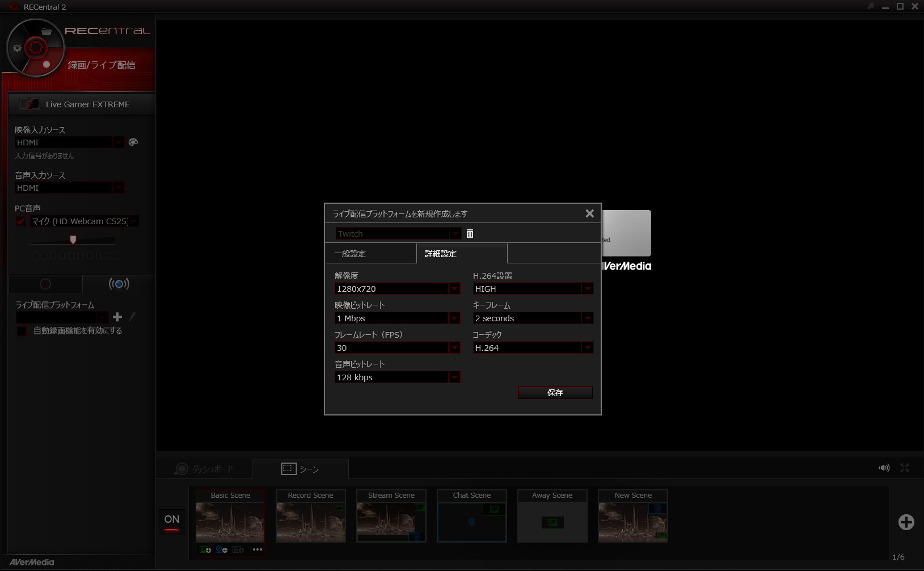Expand audio bitrate 128 kbps dropdown
The width and height of the screenshot is (924, 571).
tap(454, 377)
